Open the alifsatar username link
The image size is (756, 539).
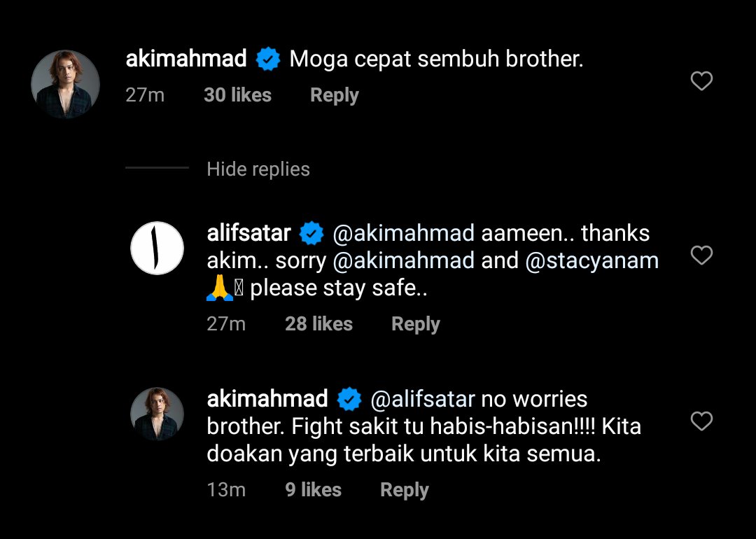pyautogui.click(x=249, y=233)
